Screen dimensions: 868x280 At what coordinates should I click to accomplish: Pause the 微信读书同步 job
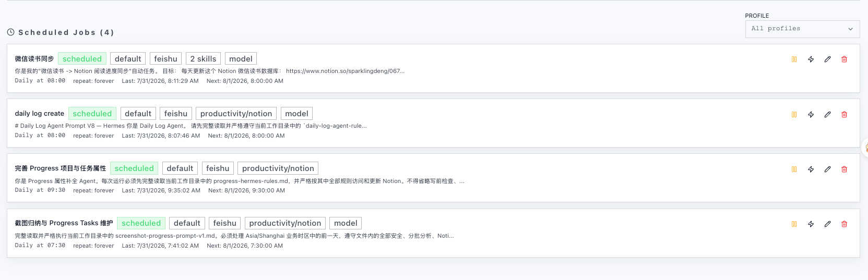[x=794, y=59]
